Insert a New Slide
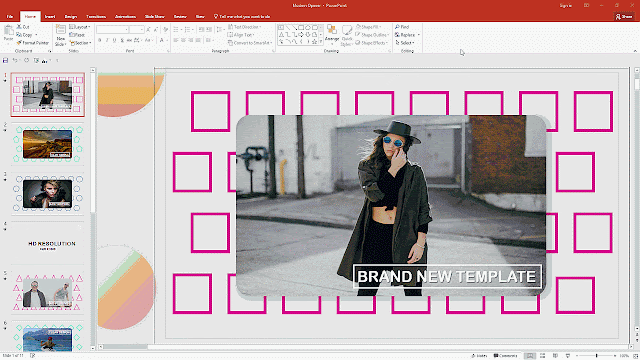 coord(60,35)
